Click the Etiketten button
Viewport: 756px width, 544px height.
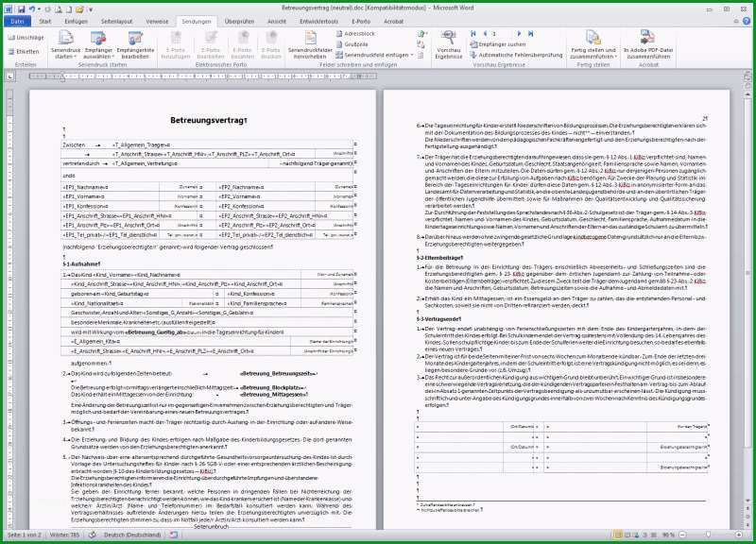(25, 51)
